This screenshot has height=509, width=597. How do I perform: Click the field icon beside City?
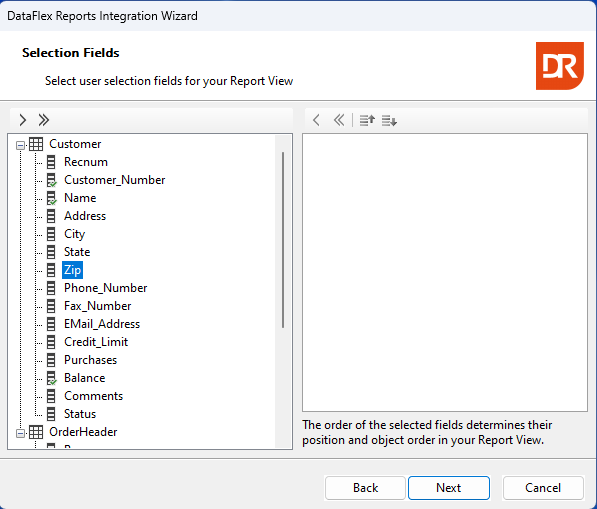click(51, 234)
